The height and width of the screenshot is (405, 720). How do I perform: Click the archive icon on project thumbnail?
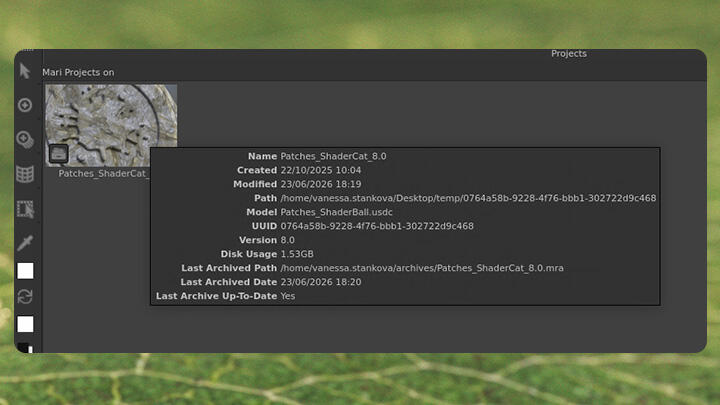click(x=58, y=154)
